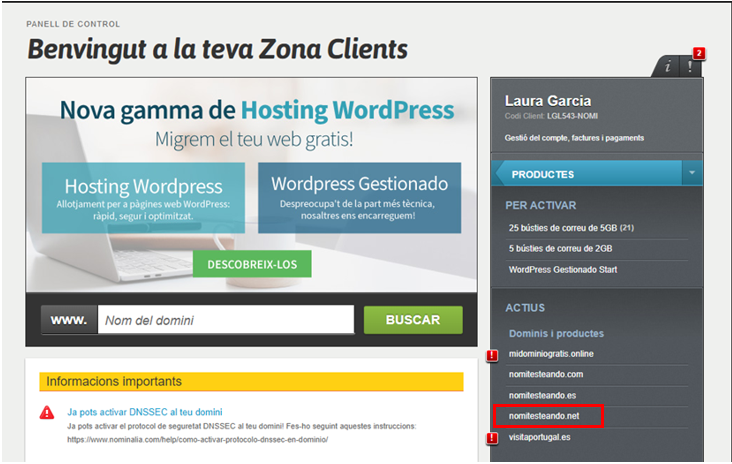Viewport: 732px width, 464px height.
Task: Select Wordpress Gestionado banner tile
Action: 359,197
